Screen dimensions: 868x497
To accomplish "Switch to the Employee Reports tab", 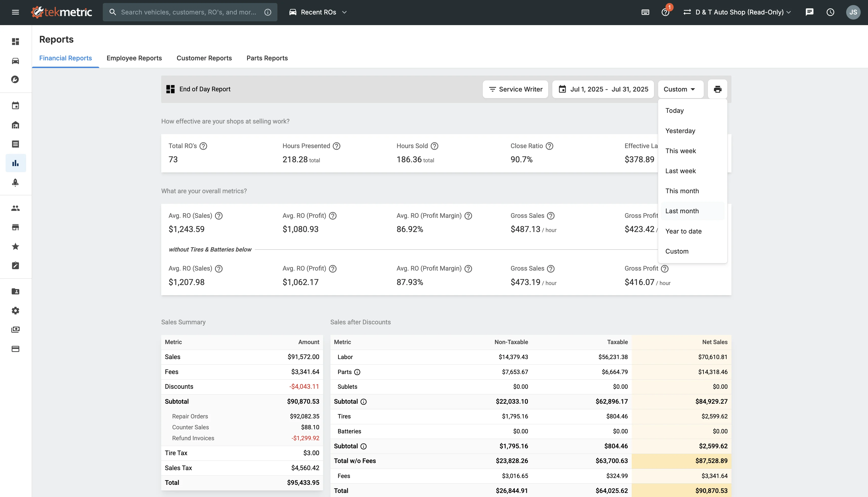I will click(134, 58).
